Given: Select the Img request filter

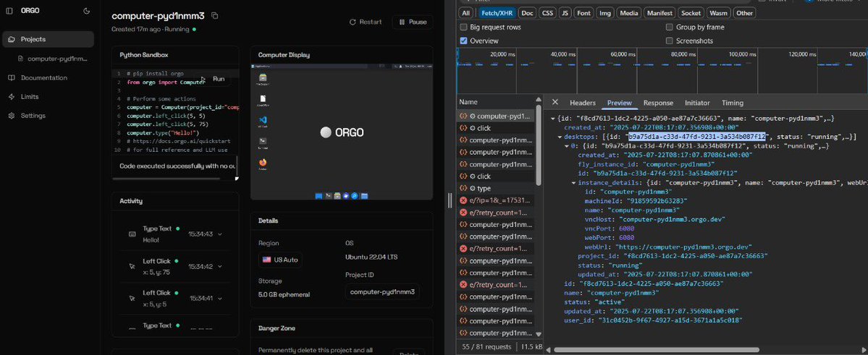Looking at the screenshot, I should tap(605, 13).
